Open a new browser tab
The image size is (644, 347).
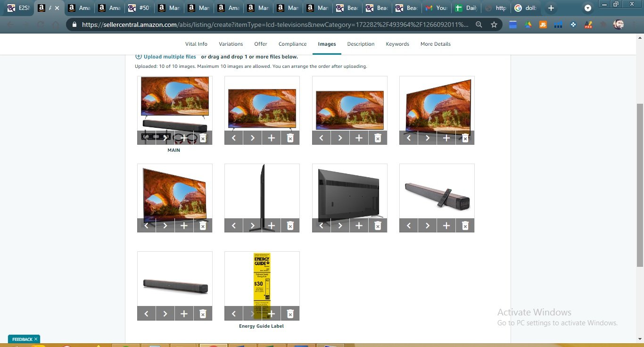coord(551,8)
